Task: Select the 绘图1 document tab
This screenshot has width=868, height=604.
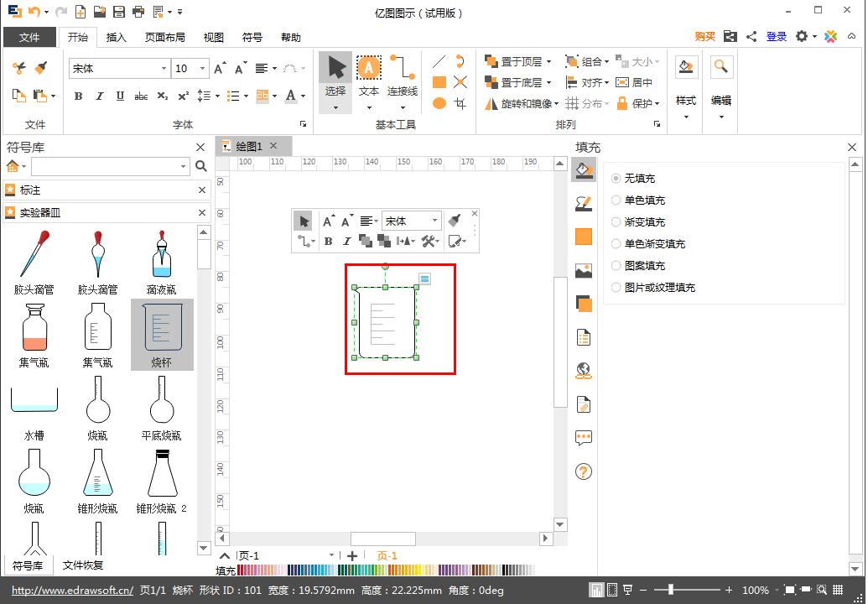Action: coord(247,144)
